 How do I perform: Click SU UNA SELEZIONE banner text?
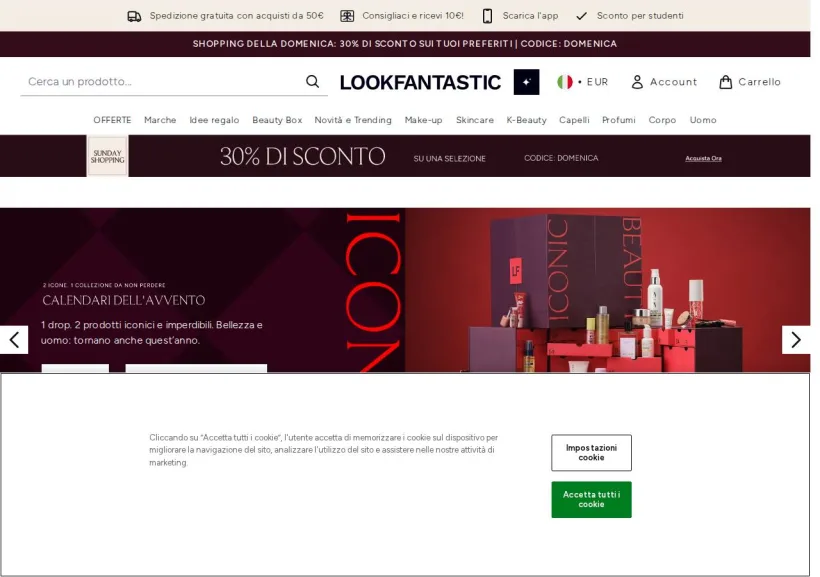(450, 159)
